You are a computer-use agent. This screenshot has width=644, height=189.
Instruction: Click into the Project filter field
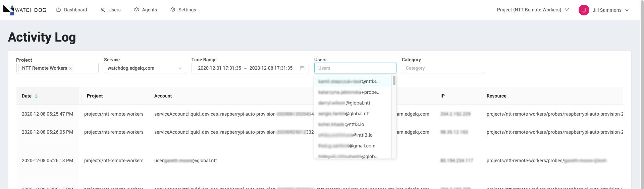point(57,68)
